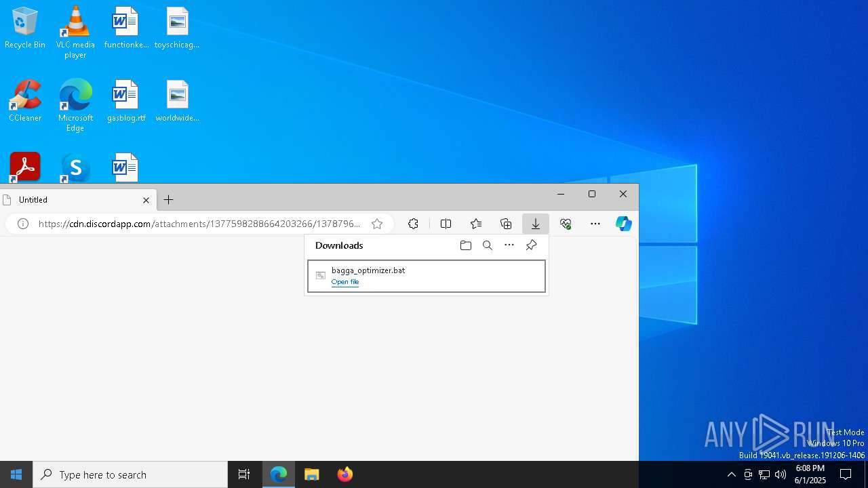Open a new tab in Edge
The height and width of the screenshot is (488, 868).
pos(169,200)
